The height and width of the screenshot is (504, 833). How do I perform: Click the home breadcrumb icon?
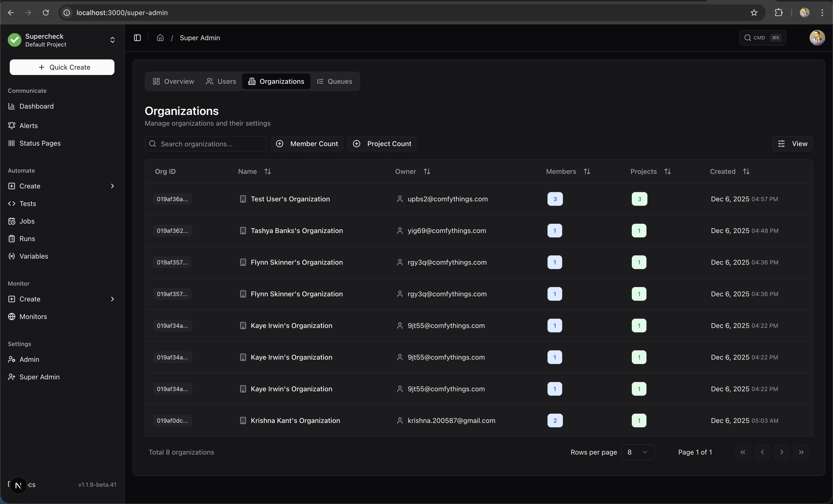[x=160, y=38]
